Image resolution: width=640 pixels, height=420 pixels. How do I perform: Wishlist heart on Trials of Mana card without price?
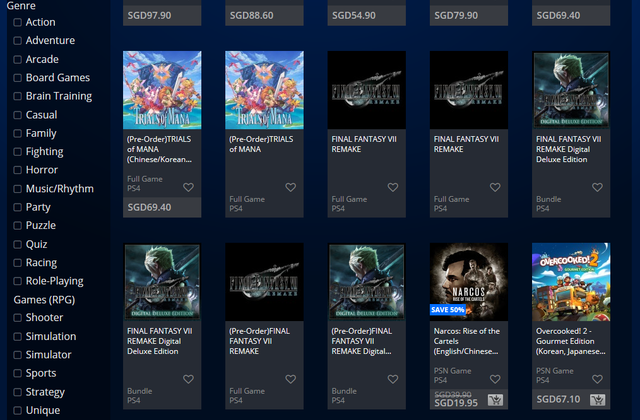291,187
